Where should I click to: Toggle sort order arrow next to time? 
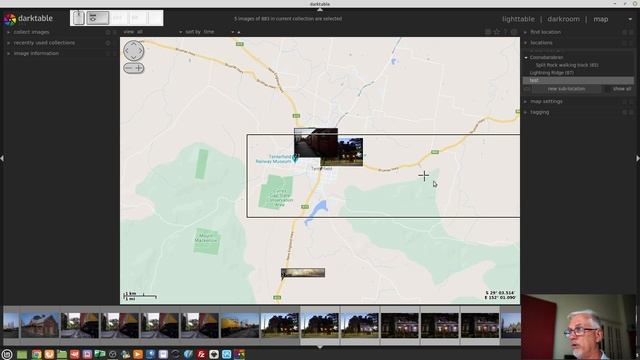[239, 32]
